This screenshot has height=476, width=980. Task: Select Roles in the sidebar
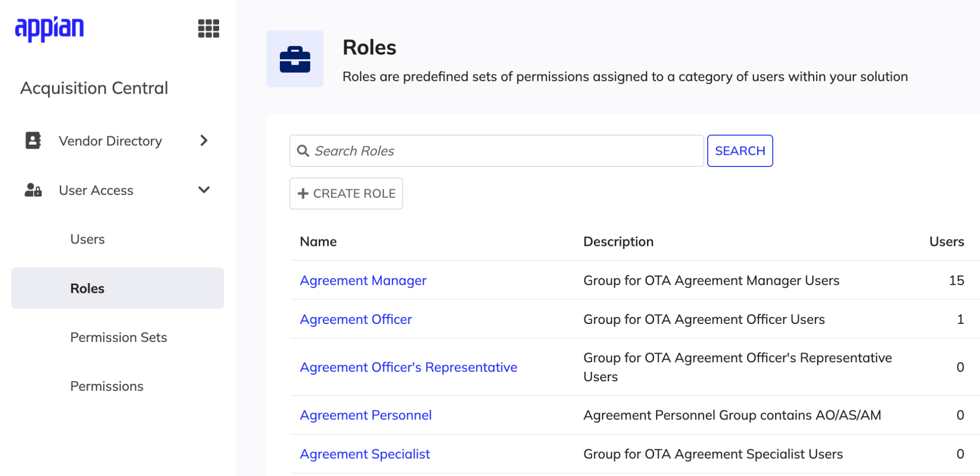[118, 288]
